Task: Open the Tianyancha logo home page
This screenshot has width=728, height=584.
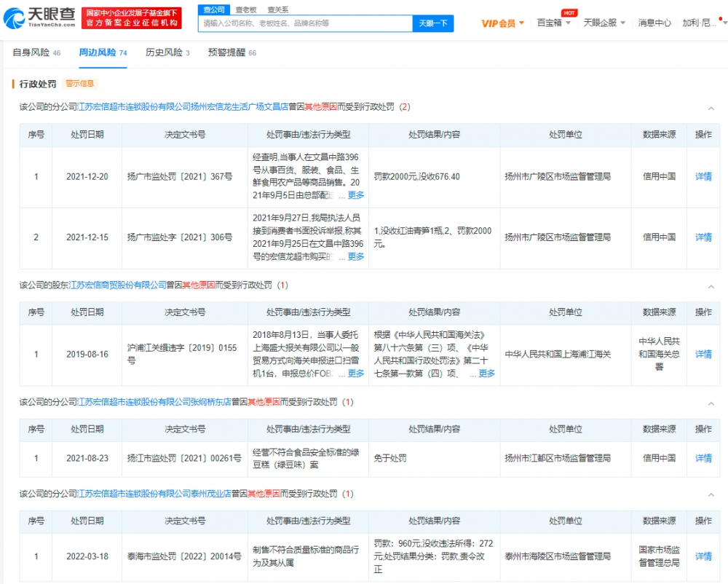Action: [39, 17]
